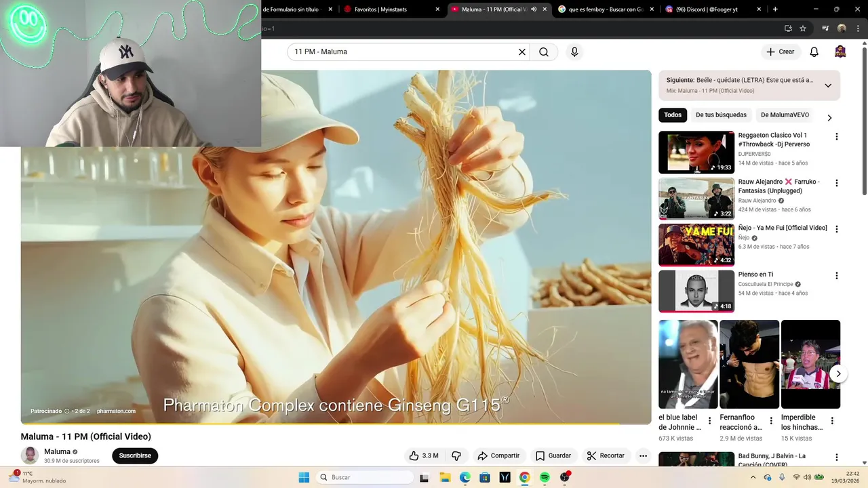The height and width of the screenshot is (488, 868).
Task: Click the Guardar button
Action: pyautogui.click(x=553, y=455)
